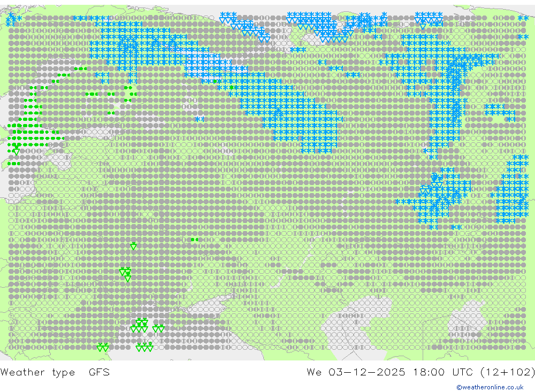Click the 'Weather type GFS' caption text
535x392 pixels.
pos(55,372)
